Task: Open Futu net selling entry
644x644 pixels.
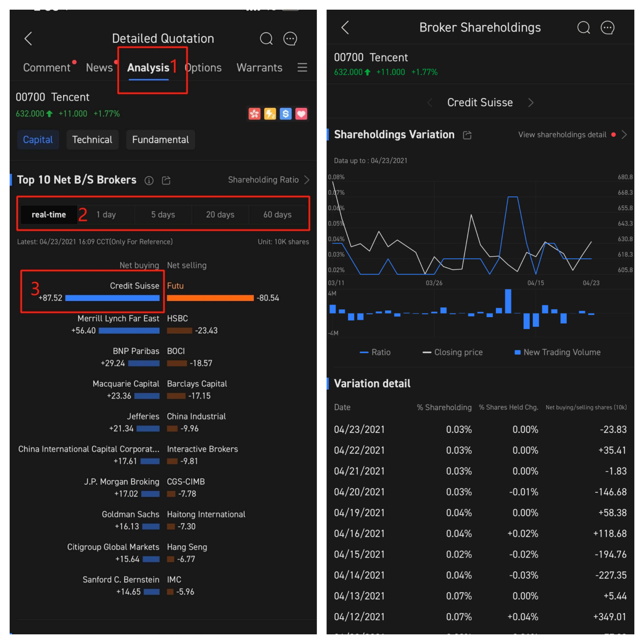Action: (175, 286)
